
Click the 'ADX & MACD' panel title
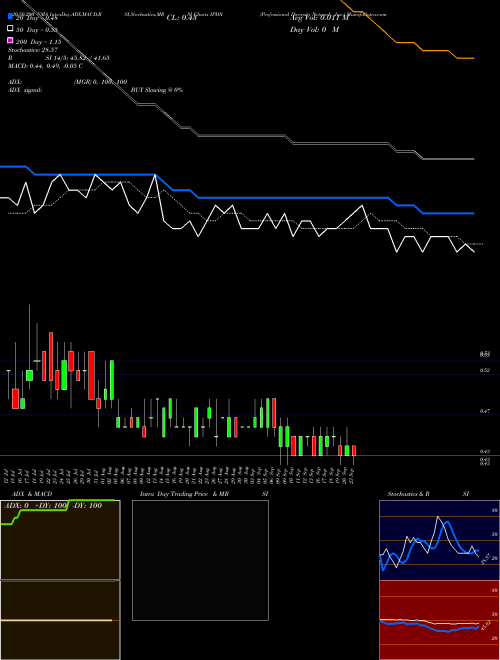[32, 494]
